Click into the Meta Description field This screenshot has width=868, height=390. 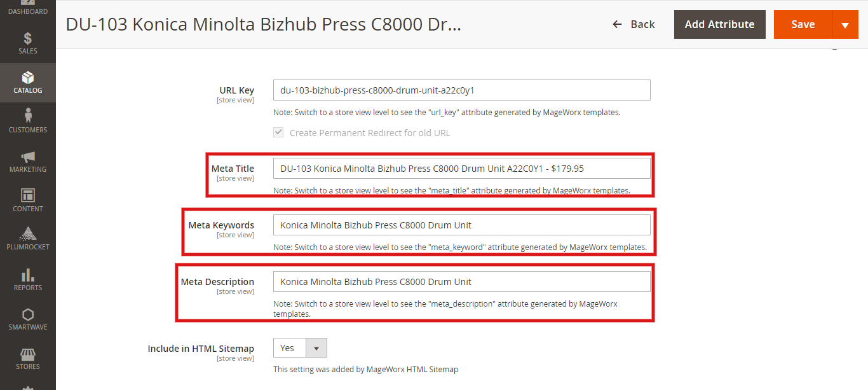pos(462,281)
